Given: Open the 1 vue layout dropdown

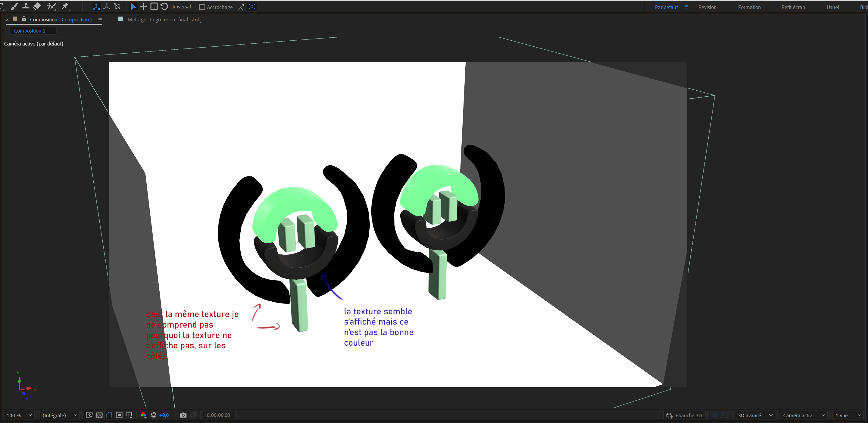Looking at the screenshot, I should pos(848,415).
